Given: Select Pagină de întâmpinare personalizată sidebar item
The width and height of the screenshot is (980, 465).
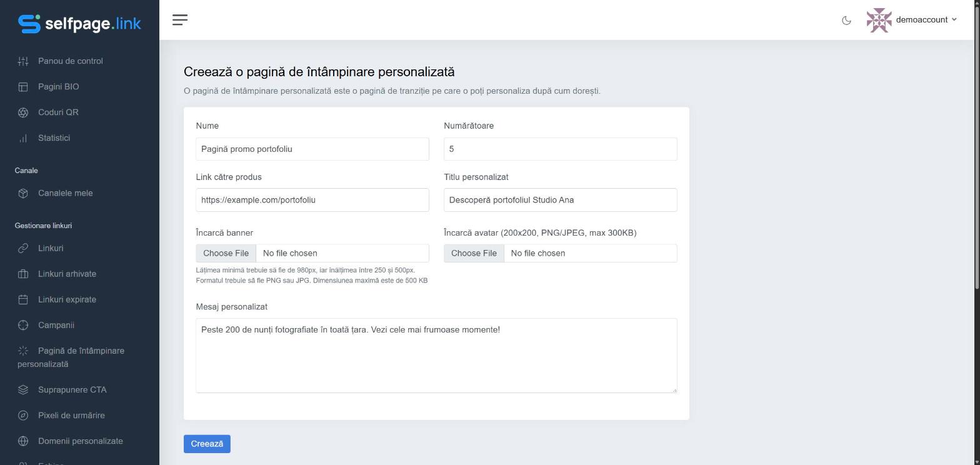Looking at the screenshot, I should 71,357.
